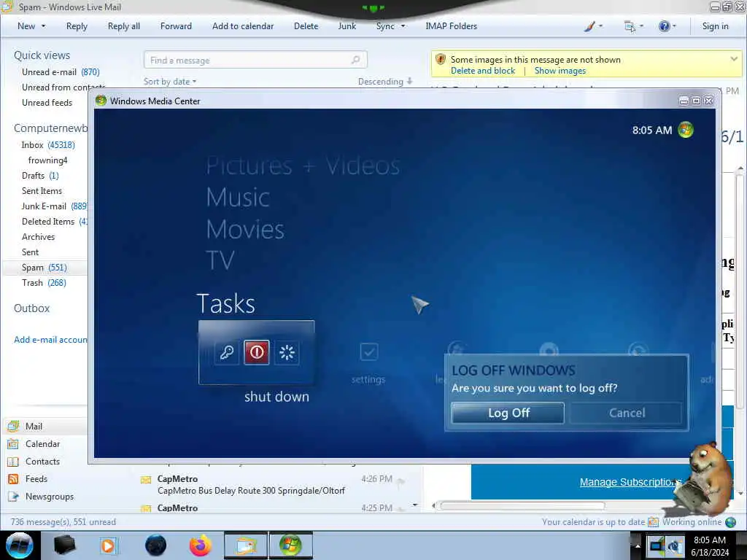Click the dark blue globe taskbar icon

pos(155,545)
